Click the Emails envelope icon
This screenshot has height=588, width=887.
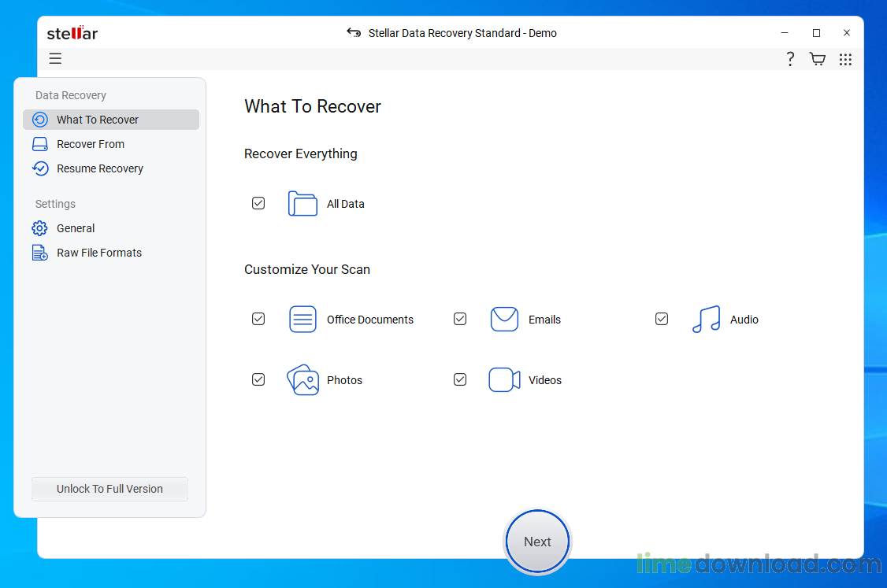[504, 320]
